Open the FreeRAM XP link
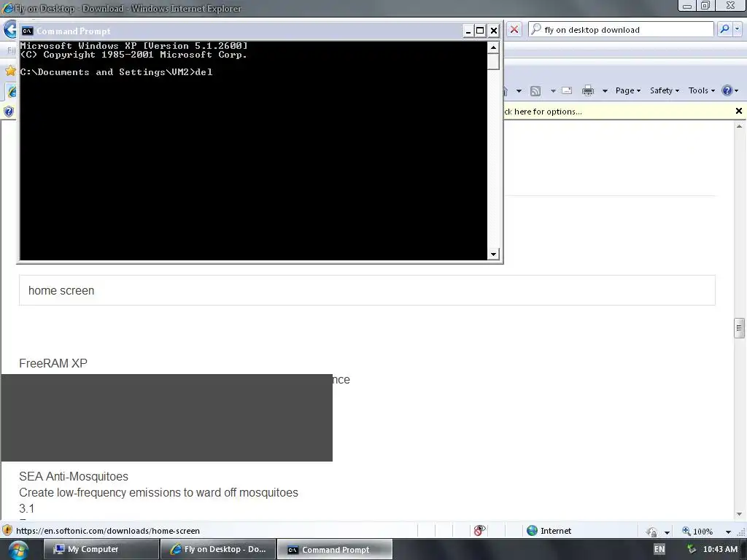Viewport: 747px width, 560px height. 53,363
